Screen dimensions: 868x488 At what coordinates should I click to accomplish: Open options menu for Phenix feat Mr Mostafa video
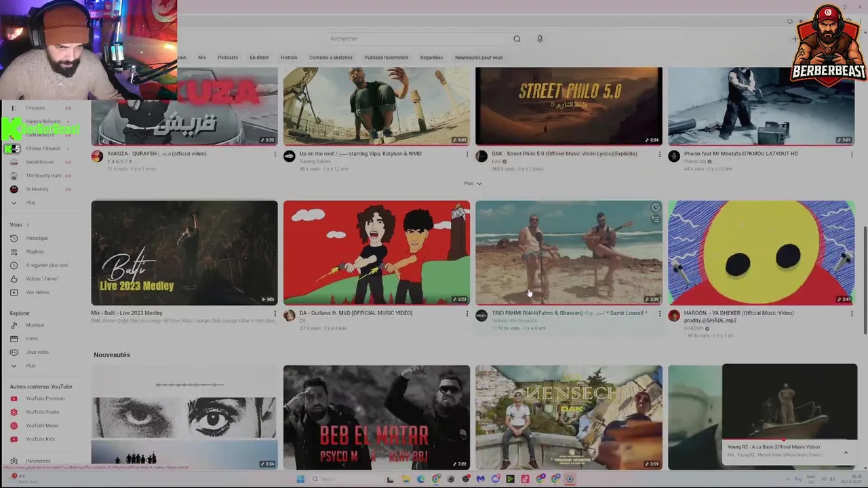point(851,155)
